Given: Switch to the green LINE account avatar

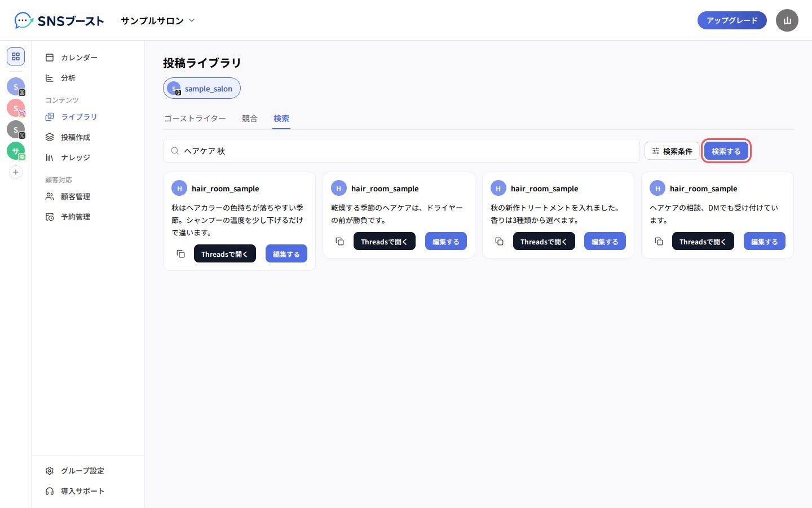Looking at the screenshot, I should tap(16, 151).
